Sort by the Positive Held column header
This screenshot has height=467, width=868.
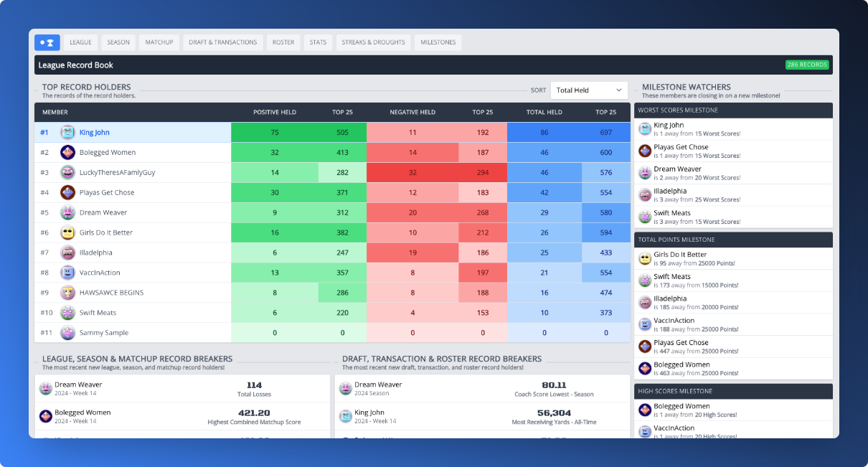click(x=275, y=112)
